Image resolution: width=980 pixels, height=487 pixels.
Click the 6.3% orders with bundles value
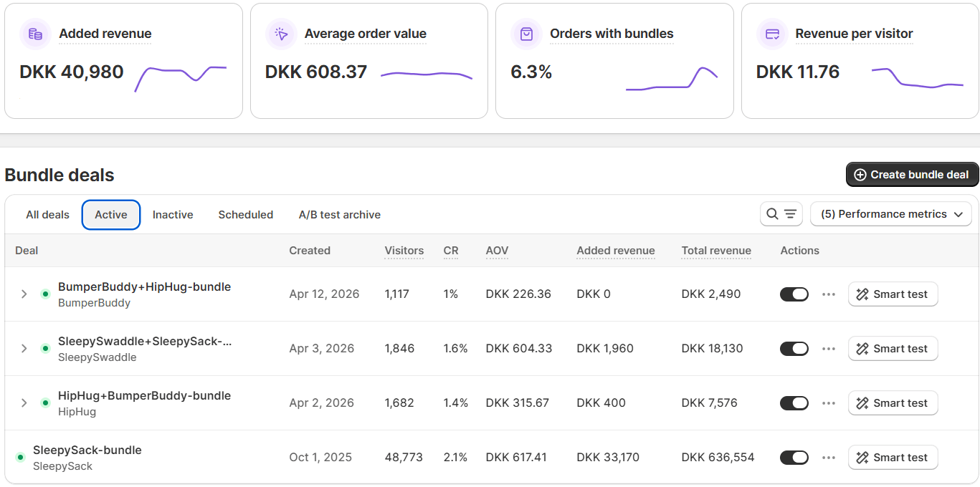(531, 72)
